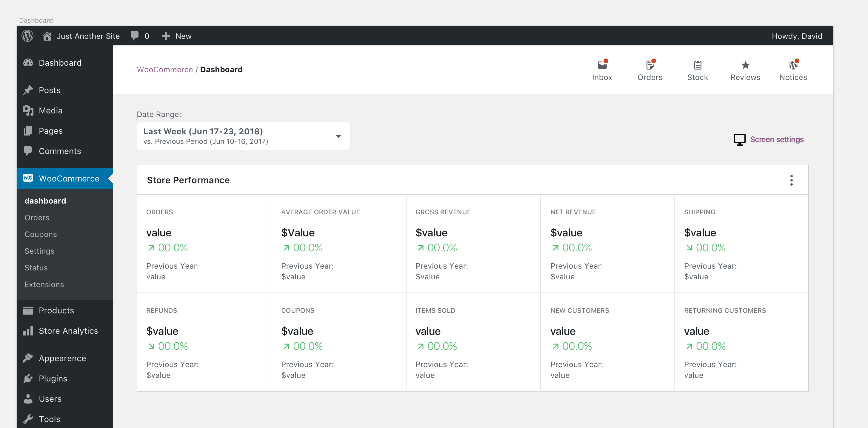Select the Media library icon
This screenshot has height=428, width=868.
click(x=28, y=110)
